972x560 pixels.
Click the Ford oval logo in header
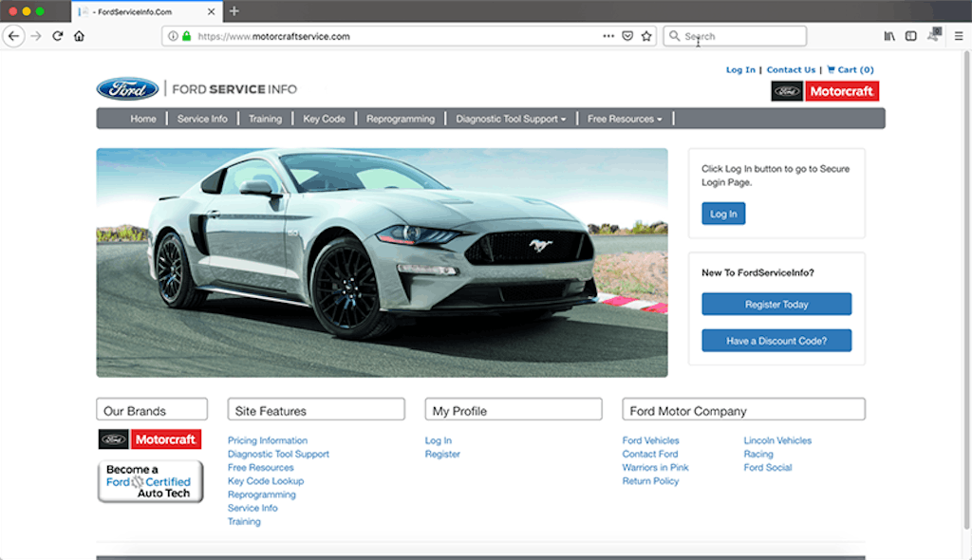coord(128,89)
